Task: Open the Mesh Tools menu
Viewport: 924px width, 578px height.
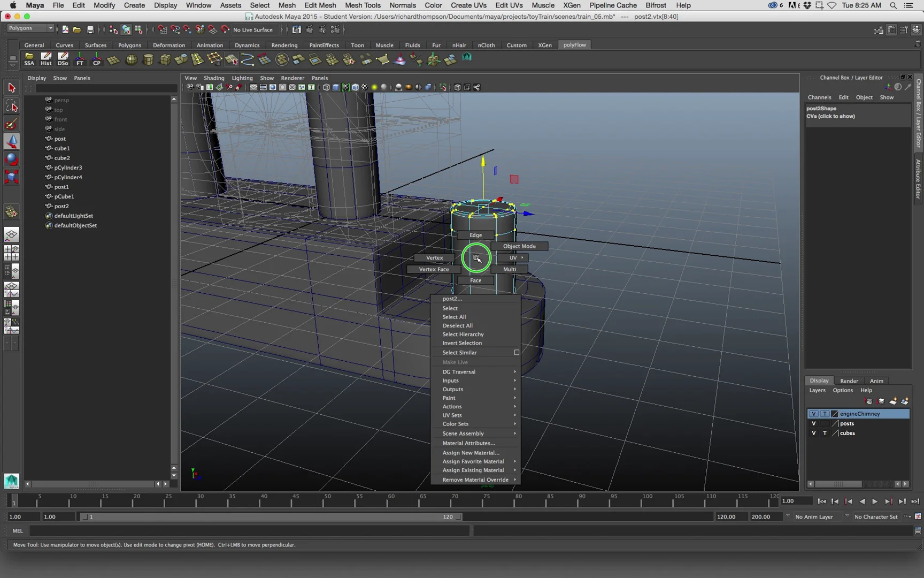Action: point(363,5)
